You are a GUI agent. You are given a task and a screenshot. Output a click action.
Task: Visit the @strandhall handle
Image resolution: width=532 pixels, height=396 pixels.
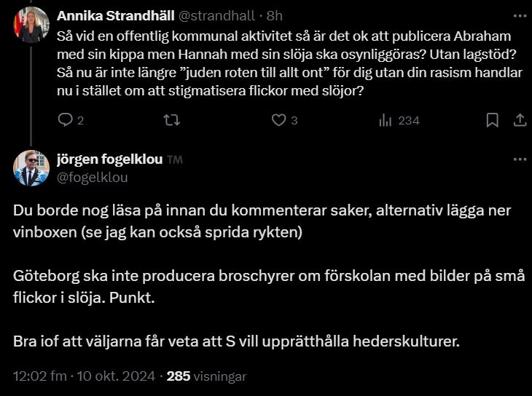(x=216, y=16)
